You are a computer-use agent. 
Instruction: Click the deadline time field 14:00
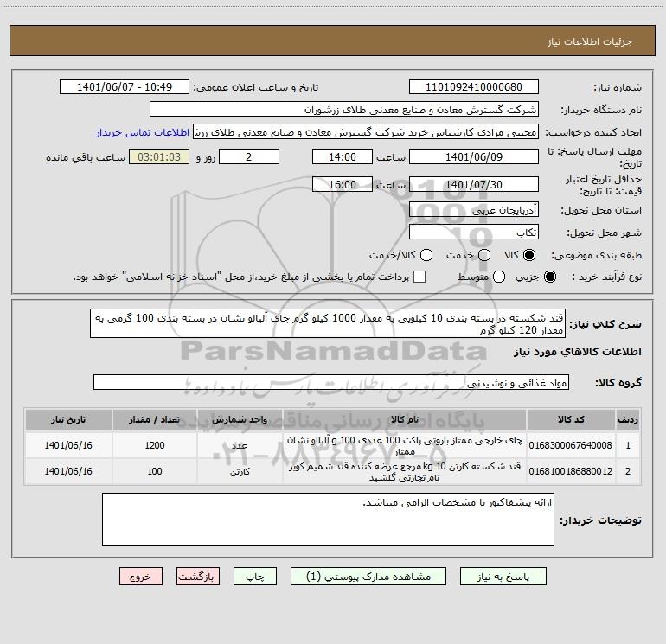(x=343, y=156)
